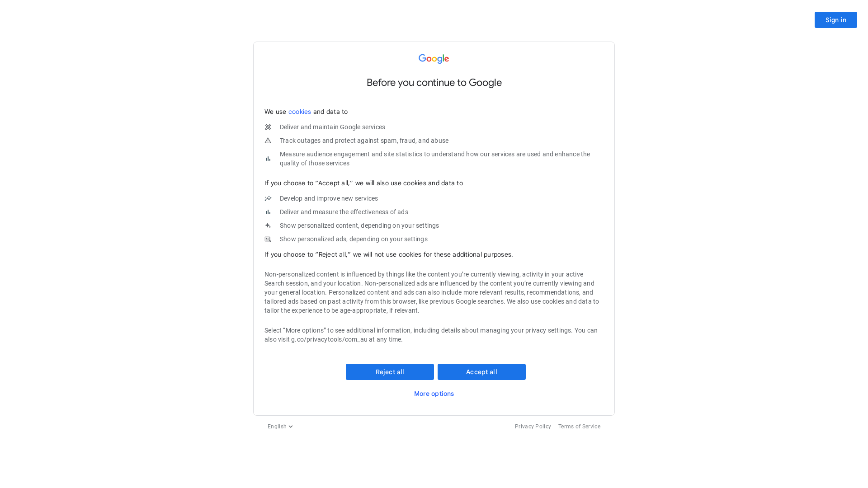Accept all cookies
This screenshot has width=868, height=488.
click(481, 371)
